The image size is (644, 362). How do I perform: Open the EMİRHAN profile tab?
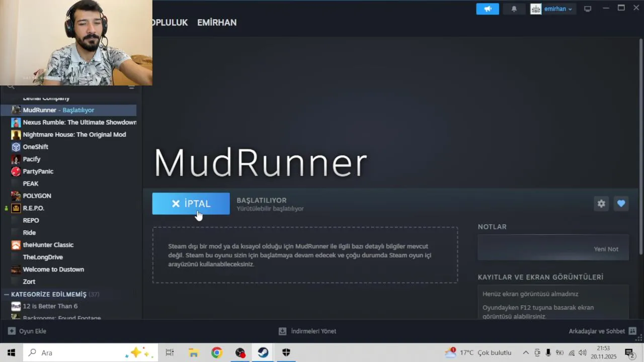coord(217,23)
